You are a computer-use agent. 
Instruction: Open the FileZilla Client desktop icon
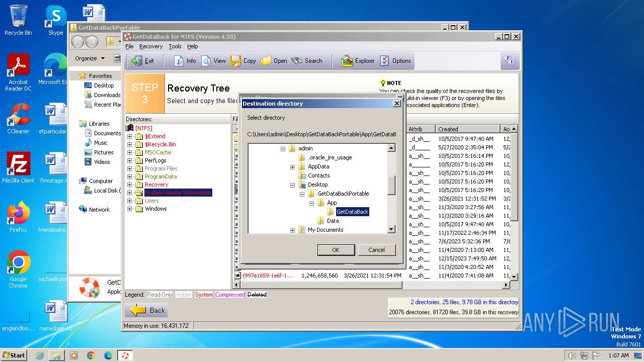click(x=18, y=168)
